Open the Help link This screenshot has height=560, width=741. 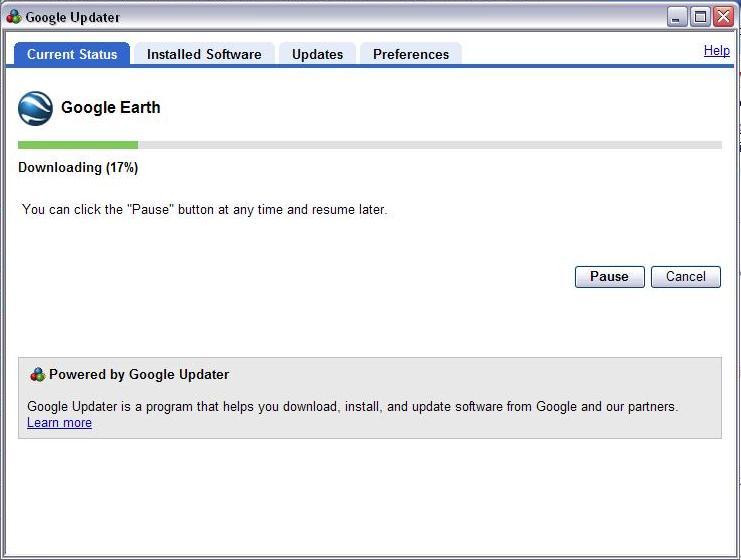(716, 51)
